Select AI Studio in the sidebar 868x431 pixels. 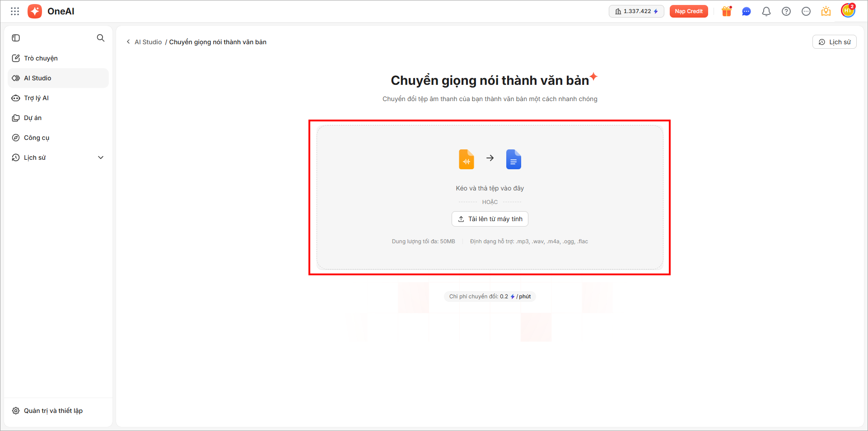click(58, 78)
